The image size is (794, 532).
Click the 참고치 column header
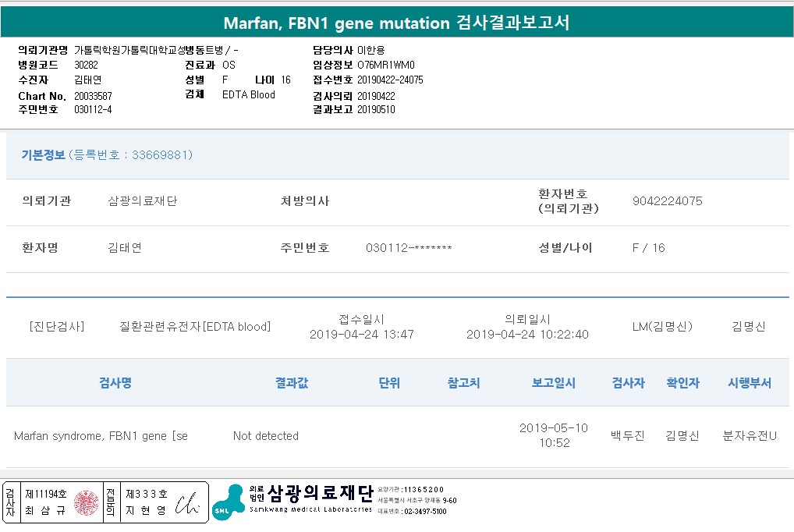(463, 383)
